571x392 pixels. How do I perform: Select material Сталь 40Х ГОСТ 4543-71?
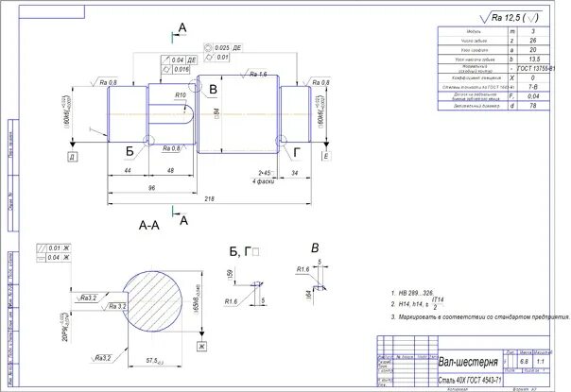tap(470, 381)
